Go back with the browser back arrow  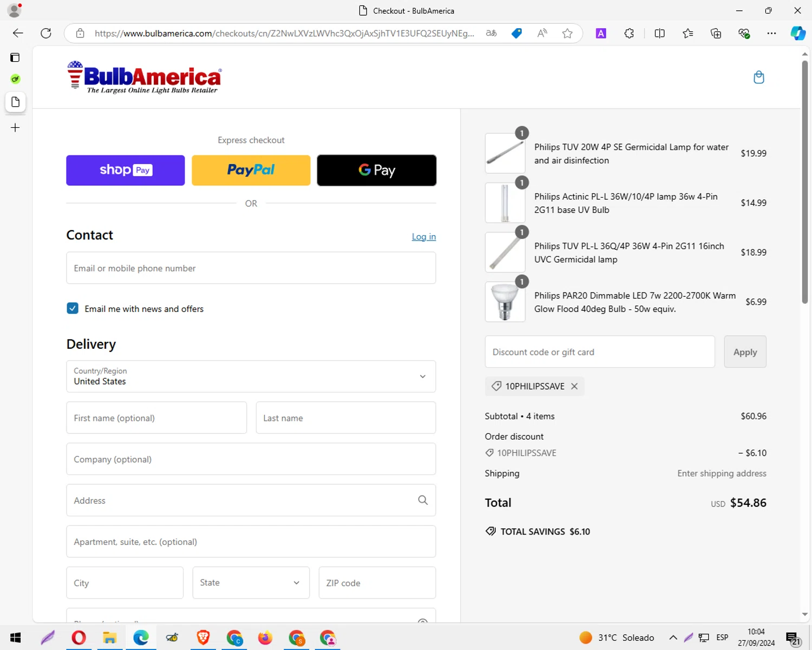[x=18, y=33]
